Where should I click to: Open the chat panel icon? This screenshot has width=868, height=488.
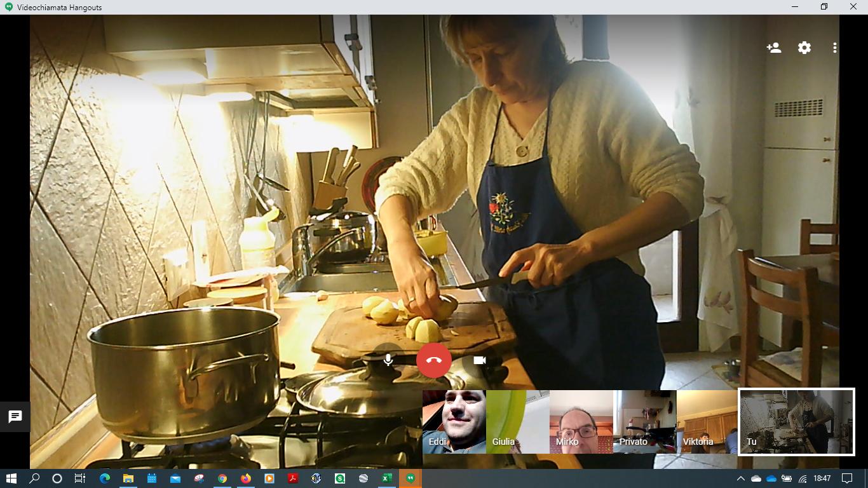[15, 417]
